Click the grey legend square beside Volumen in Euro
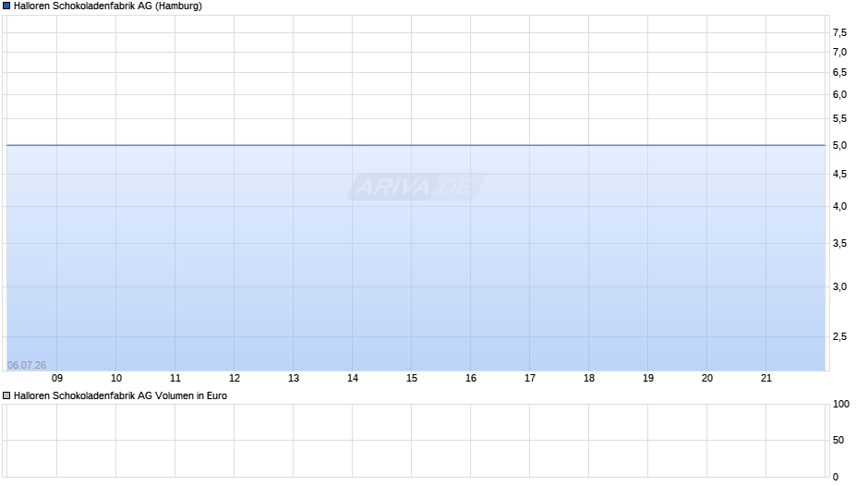 (6, 395)
